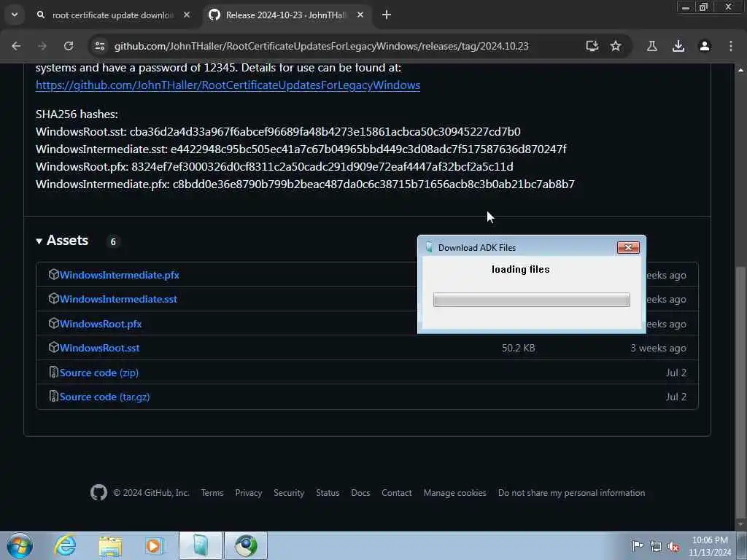Switch to the browser taskbar button
747x560 pixels.
[x=246, y=545]
